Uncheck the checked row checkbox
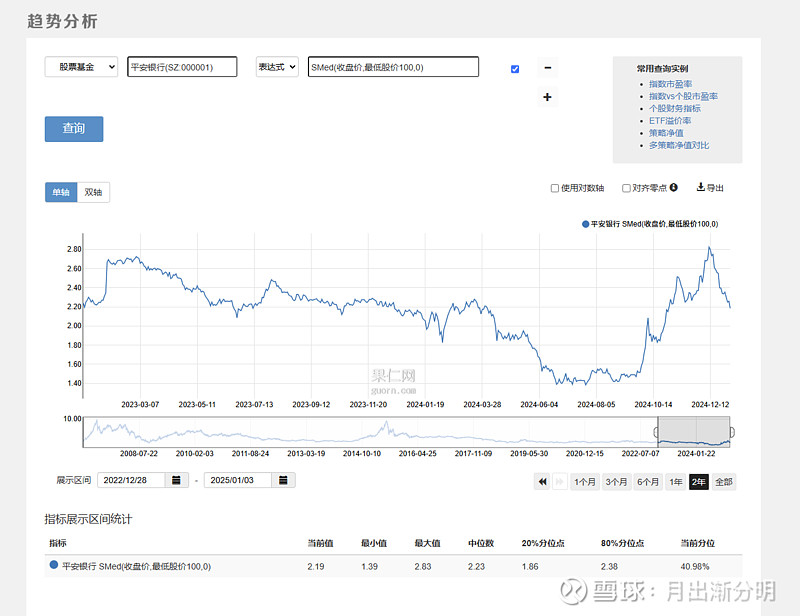Viewport: 800px width, 616px height. tap(515, 69)
